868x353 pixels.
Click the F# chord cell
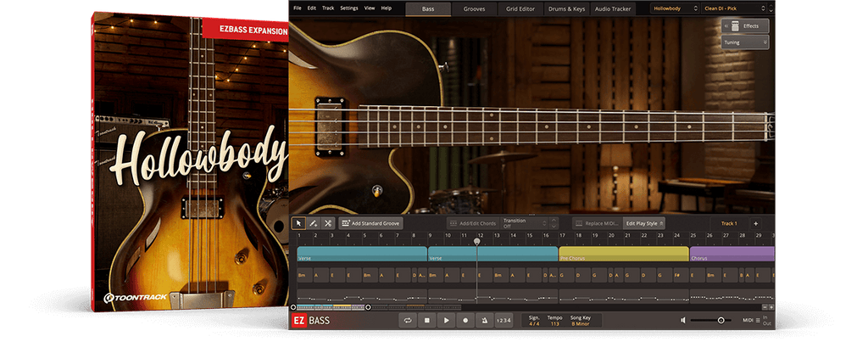(x=681, y=276)
